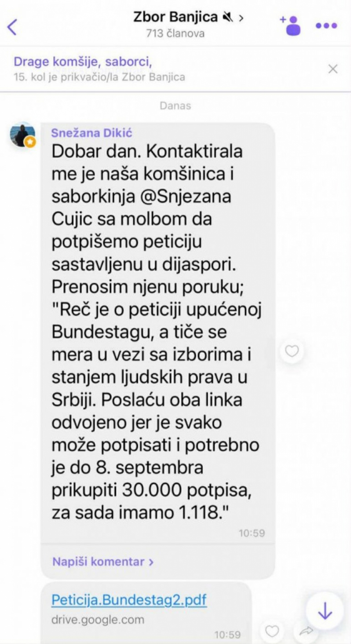The width and height of the screenshot is (351, 644).
Task: Tap the muted speaker icon by title
Action: pos(228,17)
